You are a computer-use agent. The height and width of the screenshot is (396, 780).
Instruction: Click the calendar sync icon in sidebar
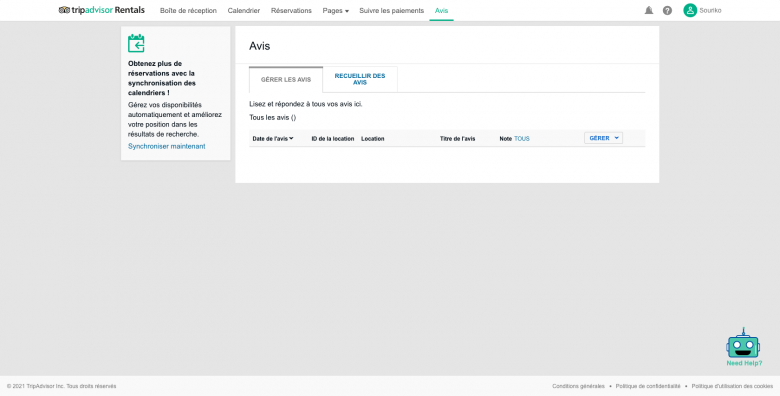(136, 43)
